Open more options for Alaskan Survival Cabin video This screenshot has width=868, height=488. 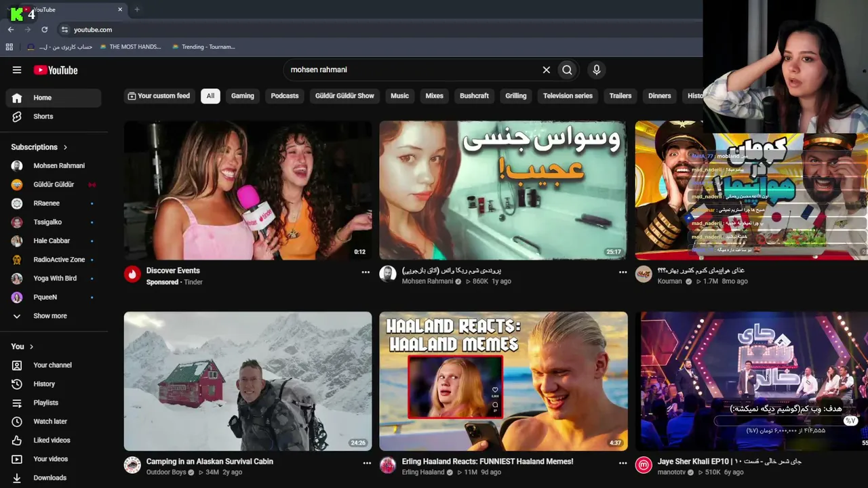coord(367,463)
